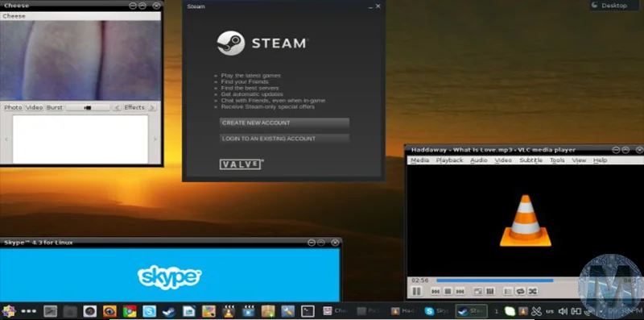Click the Steam logo in the login window
The image size is (644, 320).
coord(262,44)
